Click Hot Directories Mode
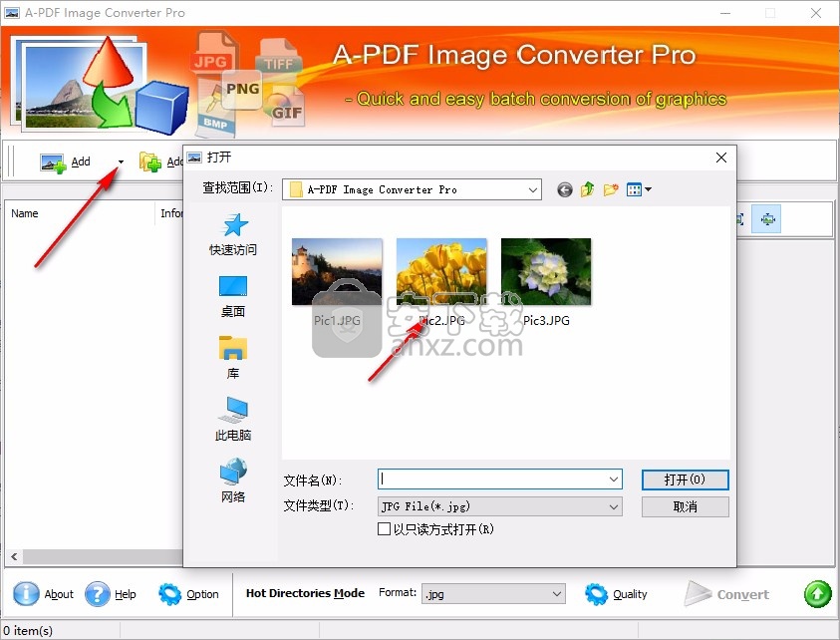840x640 pixels. pos(305,593)
